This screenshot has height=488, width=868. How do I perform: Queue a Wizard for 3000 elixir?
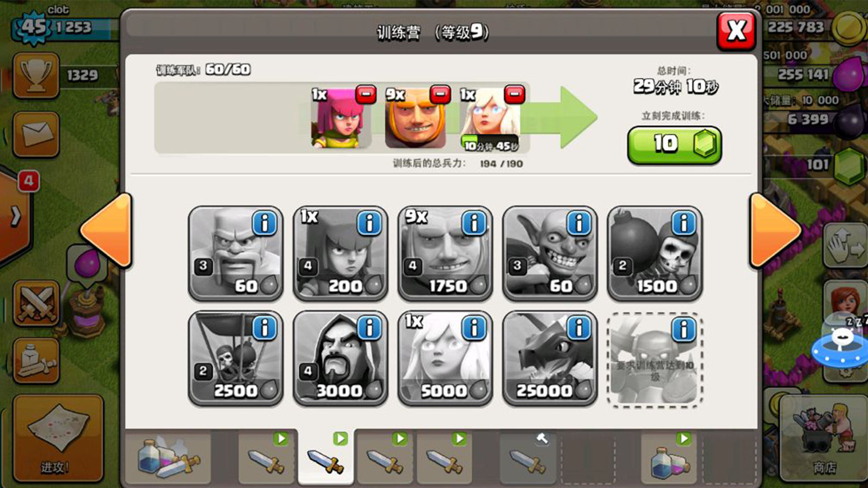click(340, 358)
